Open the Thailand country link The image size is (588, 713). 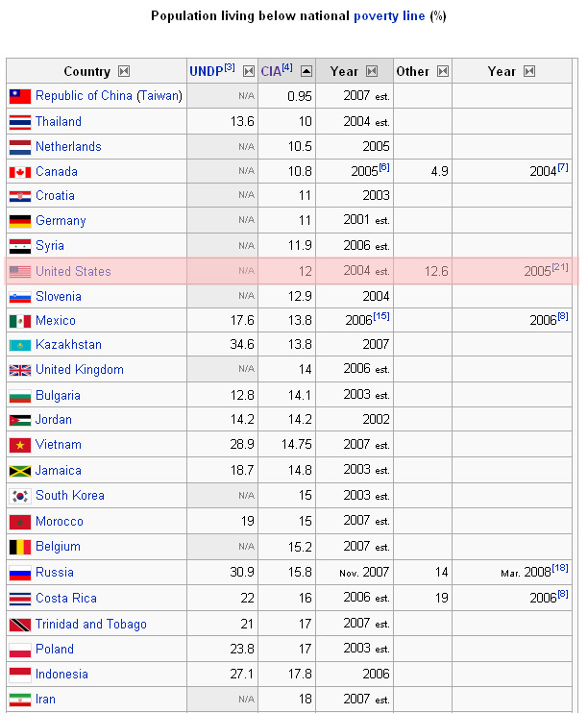(59, 121)
